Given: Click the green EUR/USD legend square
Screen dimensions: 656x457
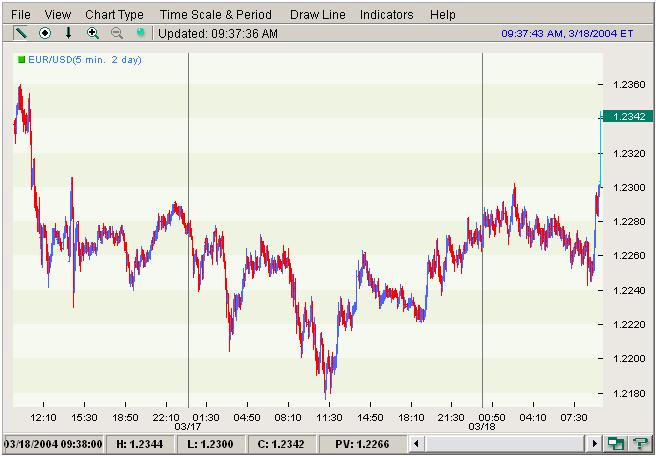Looking at the screenshot, I should point(21,60).
